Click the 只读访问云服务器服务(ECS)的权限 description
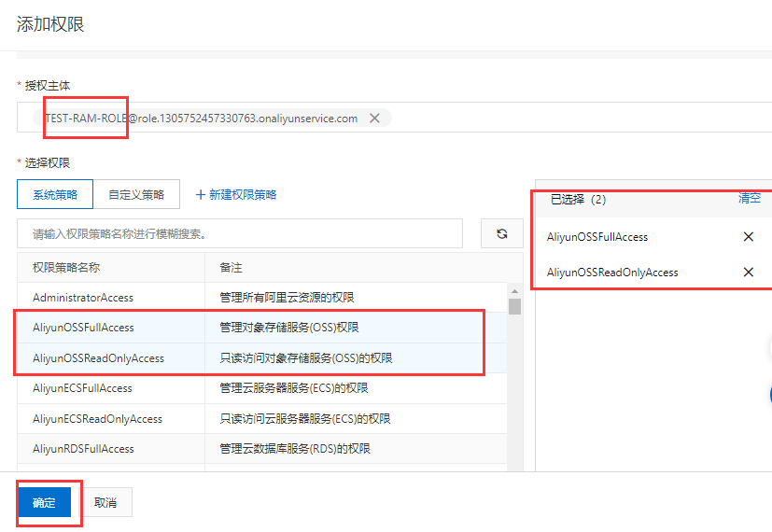 304,419
